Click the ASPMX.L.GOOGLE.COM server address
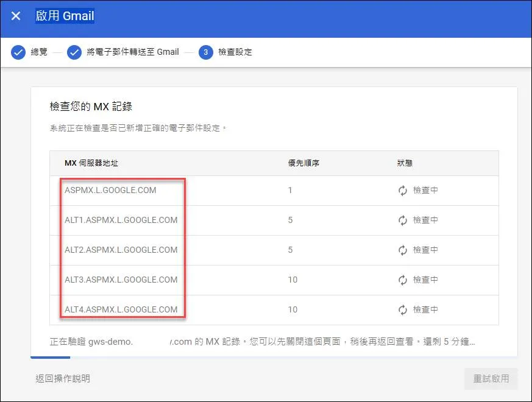Image resolution: width=532 pixels, height=402 pixels. pos(110,190)
